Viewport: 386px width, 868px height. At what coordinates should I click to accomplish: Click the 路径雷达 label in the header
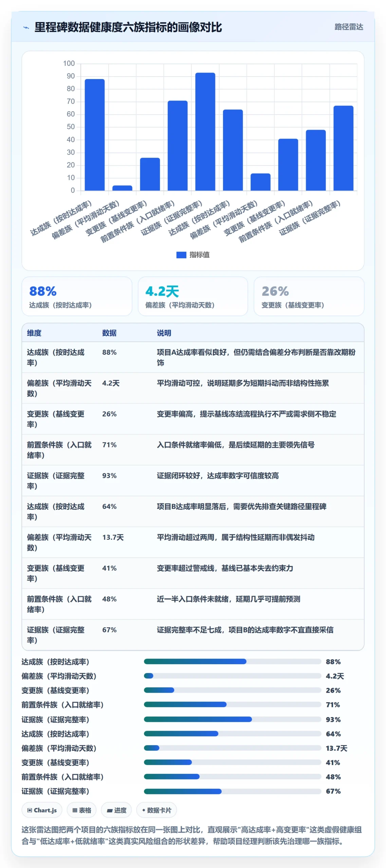pyautogui.click(x=349, y=27)
